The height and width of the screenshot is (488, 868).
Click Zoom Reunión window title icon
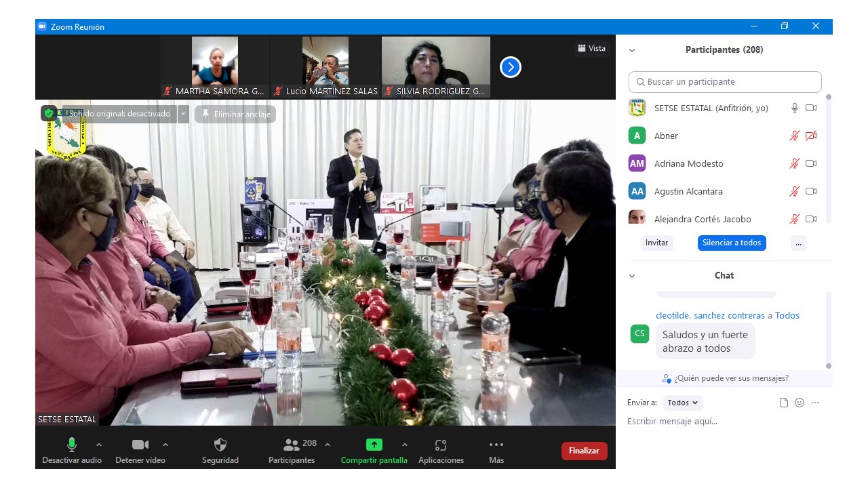tap(41, 26)
